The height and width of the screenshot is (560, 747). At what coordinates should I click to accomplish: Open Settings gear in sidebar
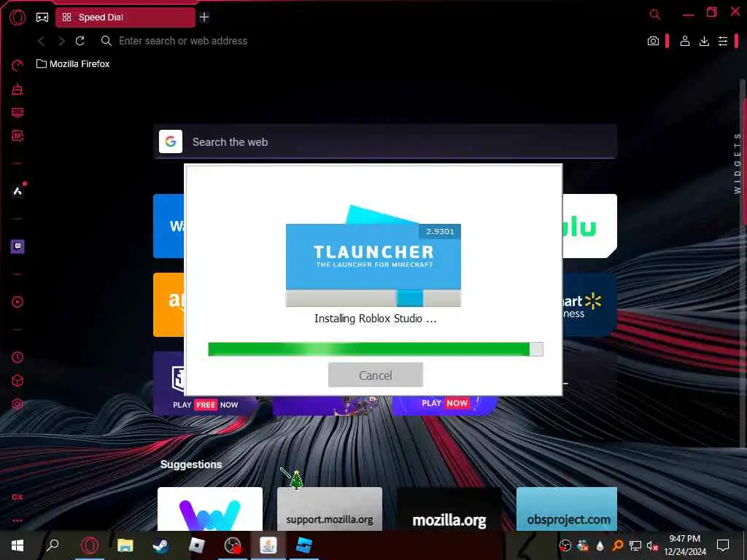pyautogui.click(x=18, y=404)
